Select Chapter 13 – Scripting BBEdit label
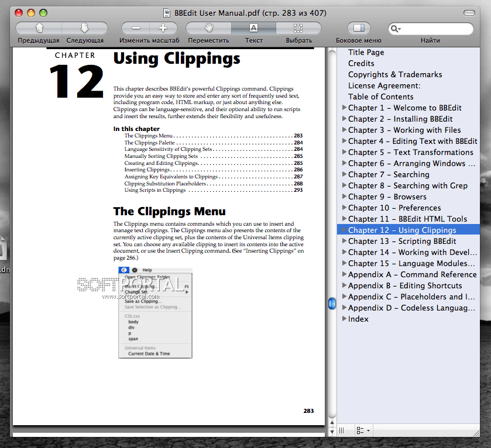This screenshot has height=448, width=491. tap(402, 241)
